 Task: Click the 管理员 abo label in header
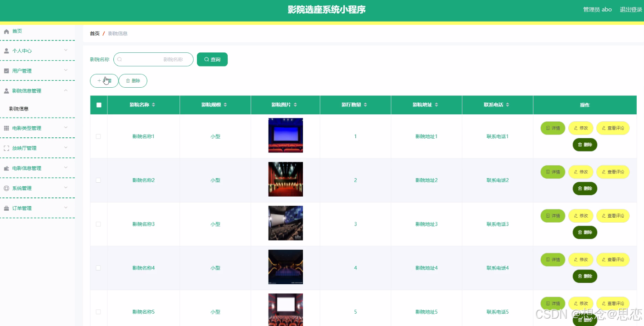pos(597,10)
